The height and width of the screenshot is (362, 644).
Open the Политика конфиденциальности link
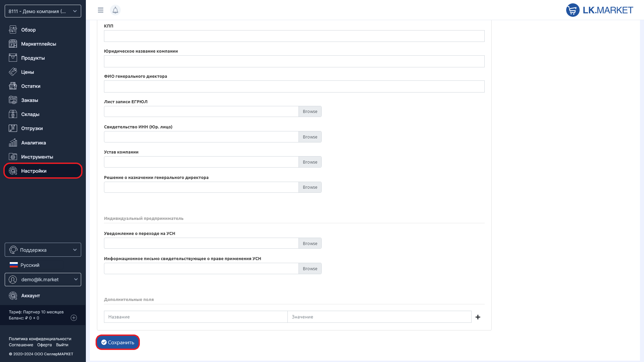click(x=40, y=339)
